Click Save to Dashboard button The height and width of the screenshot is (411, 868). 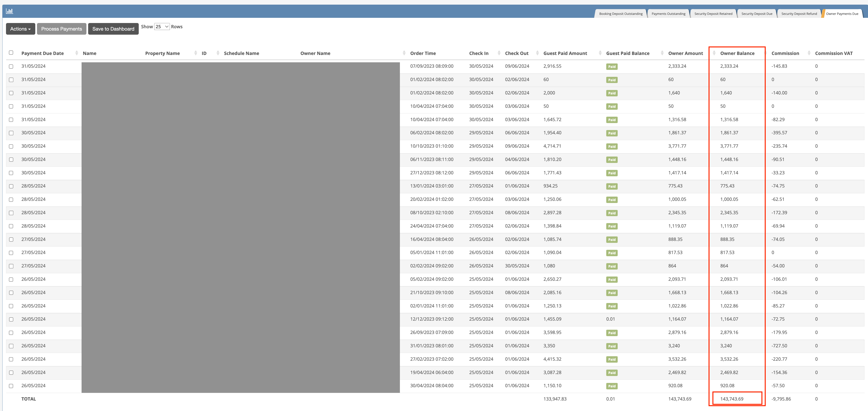[x=113, y=29]
